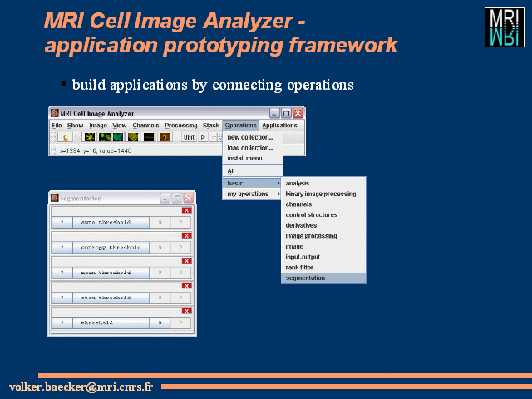Remove entropy threshold with red X
The image size is (532, 399).
click(x=186, y=235)
